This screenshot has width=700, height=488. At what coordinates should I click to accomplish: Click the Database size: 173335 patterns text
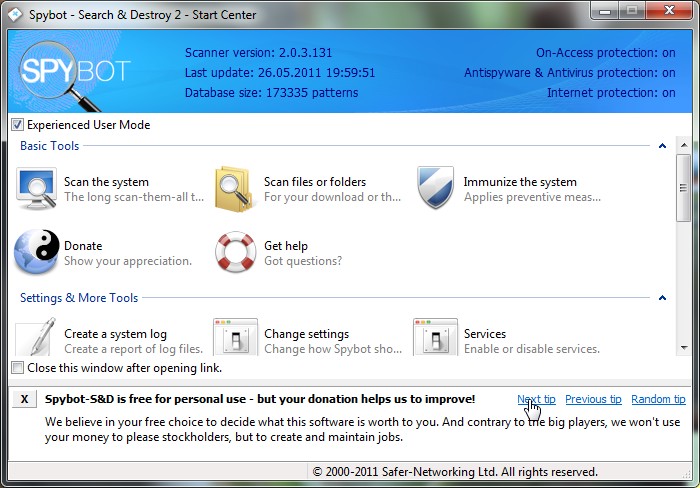click(271, 93)
